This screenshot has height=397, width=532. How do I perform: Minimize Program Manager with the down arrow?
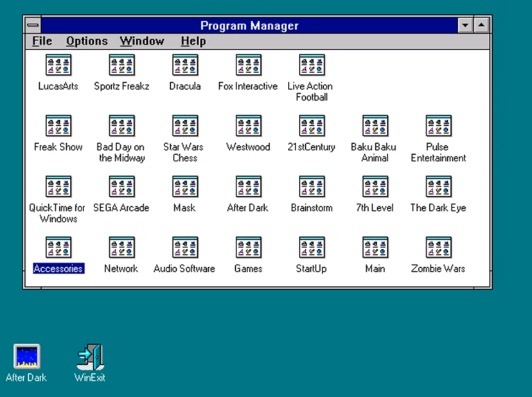(465, 25)
